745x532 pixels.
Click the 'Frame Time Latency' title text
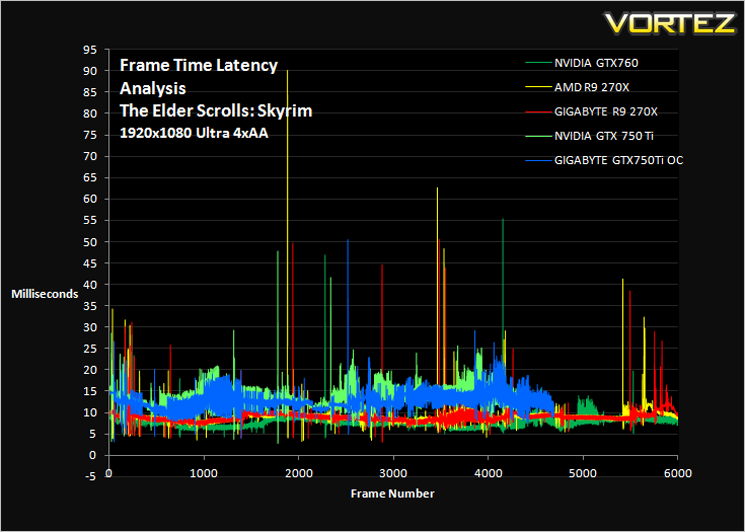coord(199,65)
